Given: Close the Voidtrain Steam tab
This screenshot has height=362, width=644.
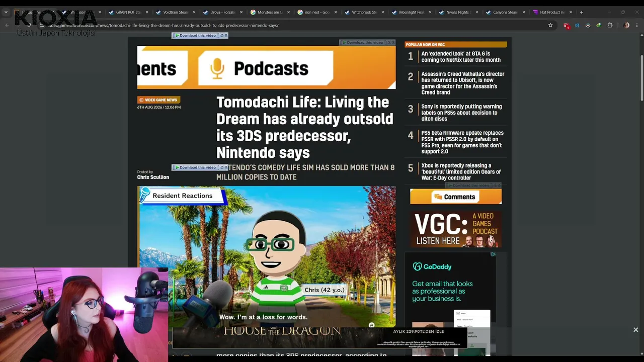Looking at the screenshot, I should click(194, 12).
